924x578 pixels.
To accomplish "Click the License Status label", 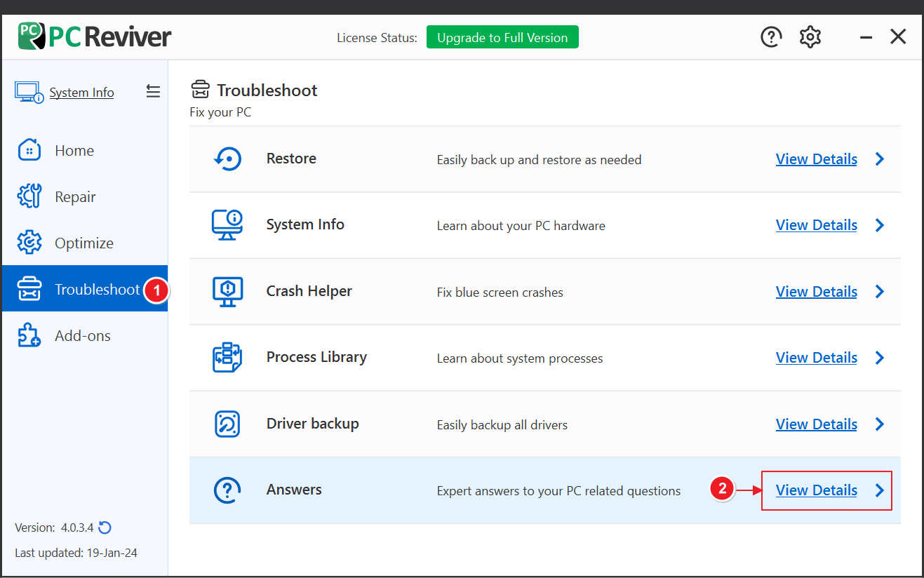I will tap(377, 38).
